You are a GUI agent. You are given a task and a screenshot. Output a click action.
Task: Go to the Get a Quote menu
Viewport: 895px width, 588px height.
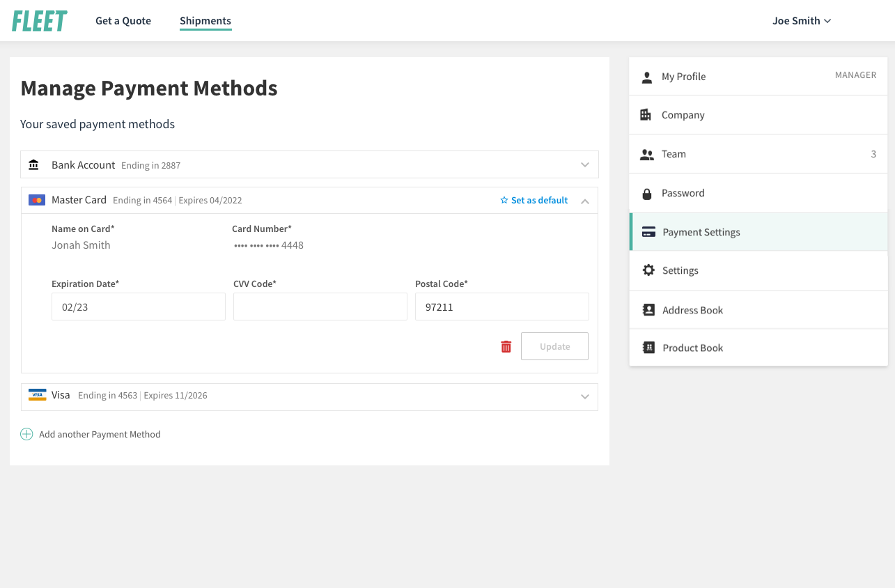click(123, 21)
